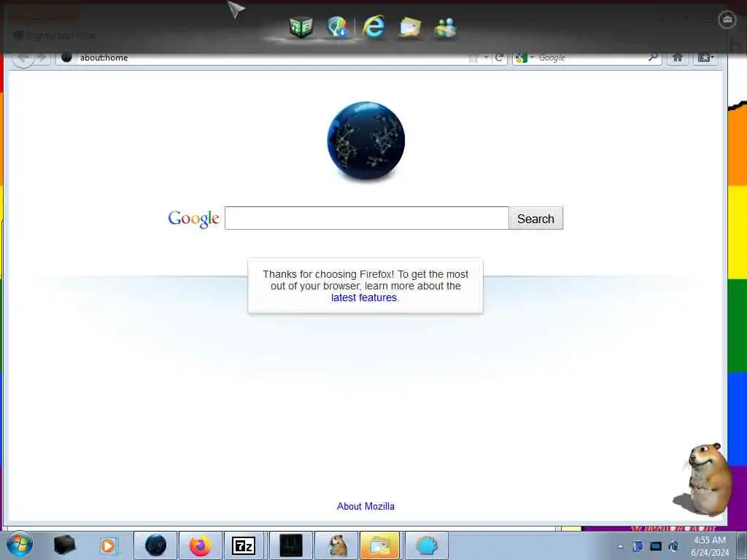Open the Windows Start menu
The height and width of the screenshot is (560, 747).
pos(20,545)
